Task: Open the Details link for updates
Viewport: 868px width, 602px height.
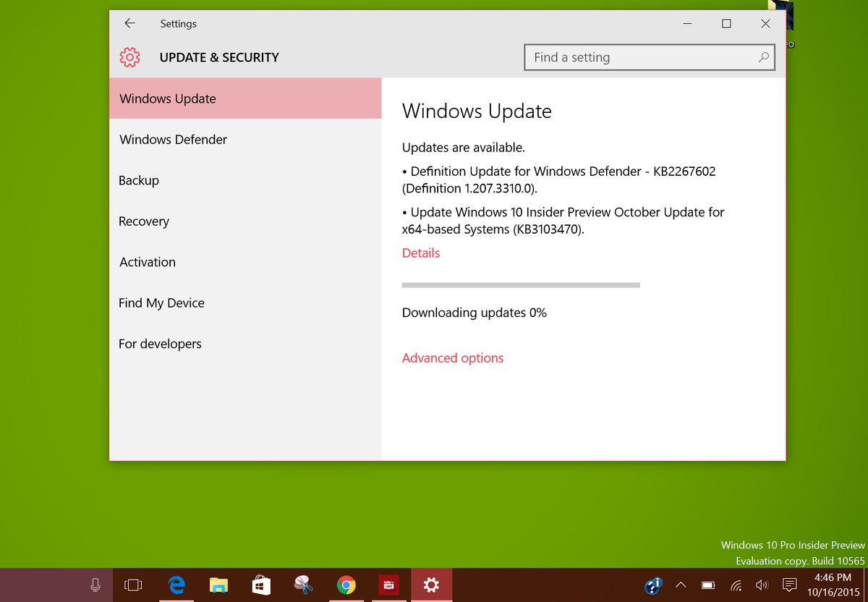Action: (x=420, y=253)
